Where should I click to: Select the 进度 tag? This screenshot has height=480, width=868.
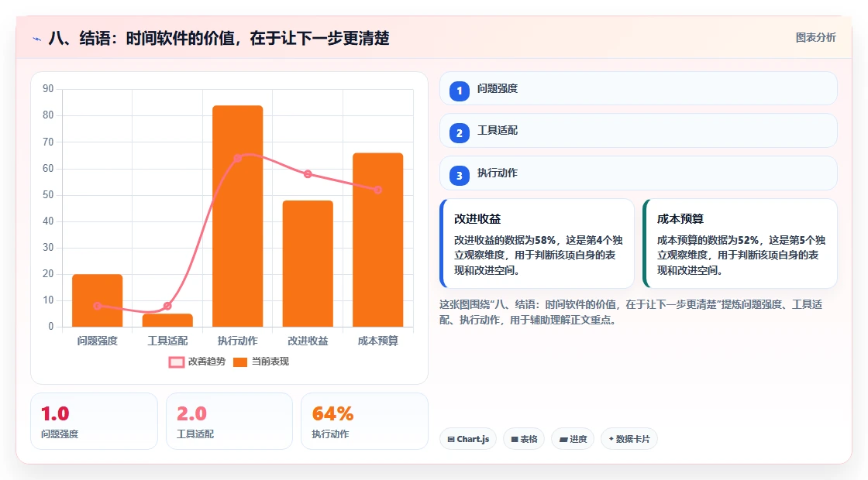573,439
